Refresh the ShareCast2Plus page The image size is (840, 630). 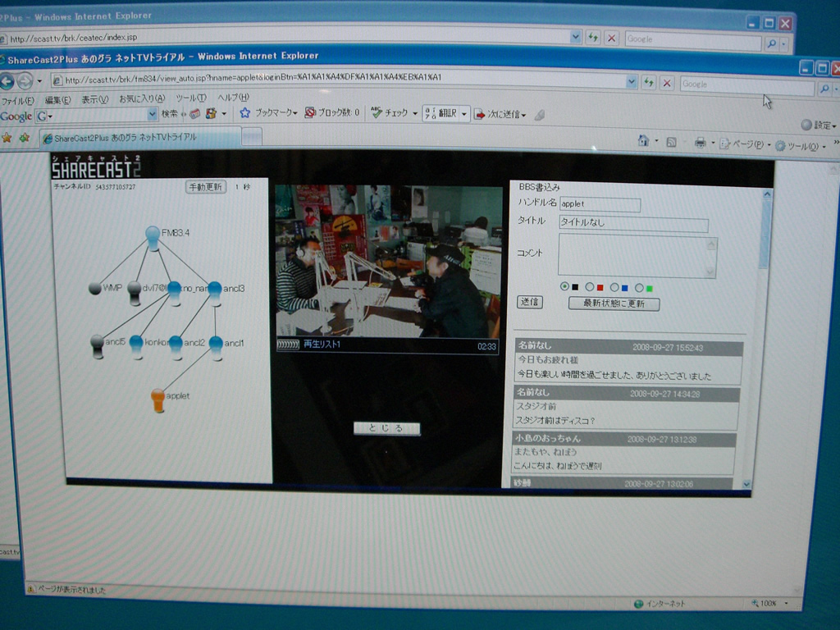tap(649, 83)
